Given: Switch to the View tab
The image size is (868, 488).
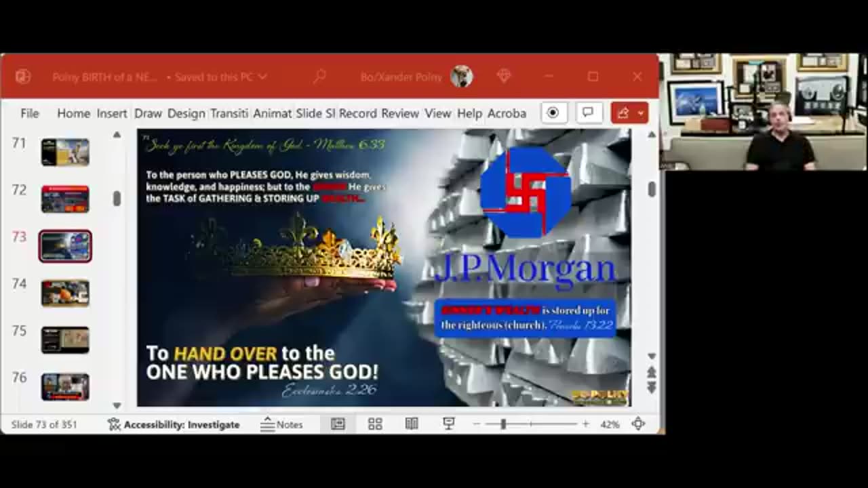Looking at the screenshot, I should point(437,113).
